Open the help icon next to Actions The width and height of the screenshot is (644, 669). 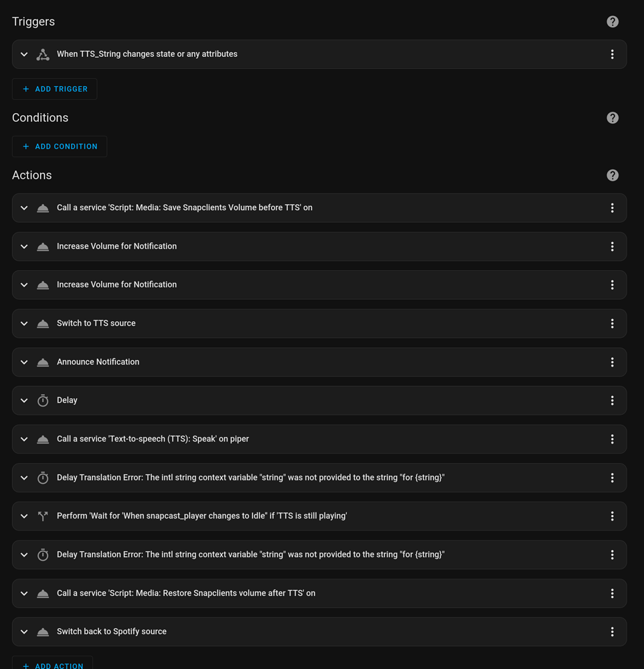tap(613, 175)
